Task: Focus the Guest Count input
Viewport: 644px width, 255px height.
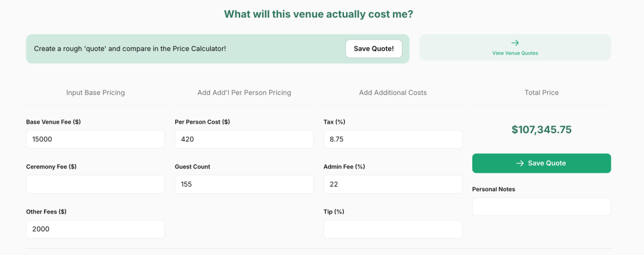Action: pos(244,184)
